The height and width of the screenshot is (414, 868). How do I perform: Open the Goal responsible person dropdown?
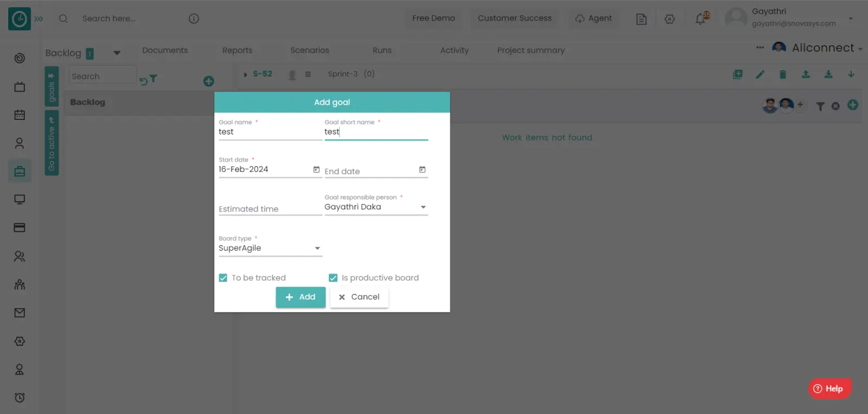click(423, 207)
